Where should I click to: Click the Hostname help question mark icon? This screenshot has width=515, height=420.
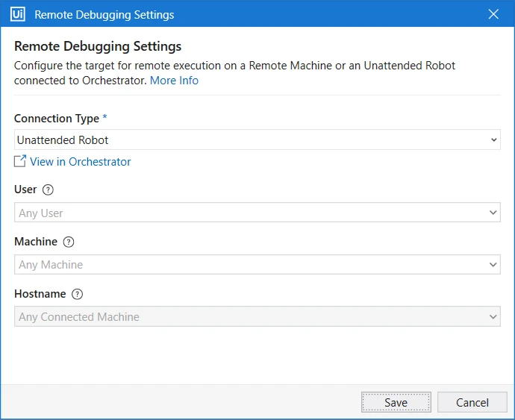(77, 294)
